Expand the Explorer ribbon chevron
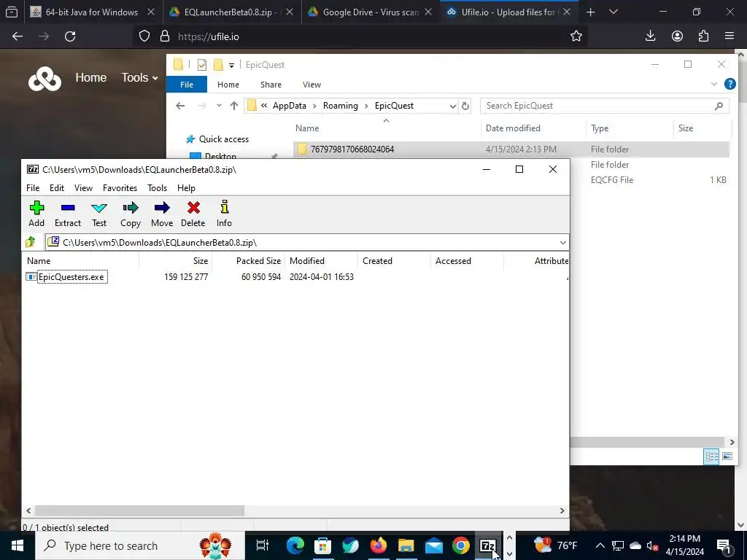 (x=713, y=85)
